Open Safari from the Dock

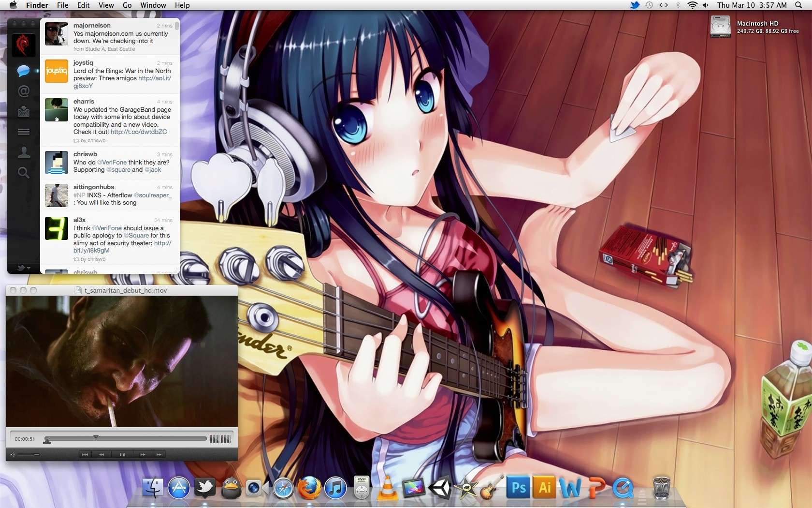(283, 488)
